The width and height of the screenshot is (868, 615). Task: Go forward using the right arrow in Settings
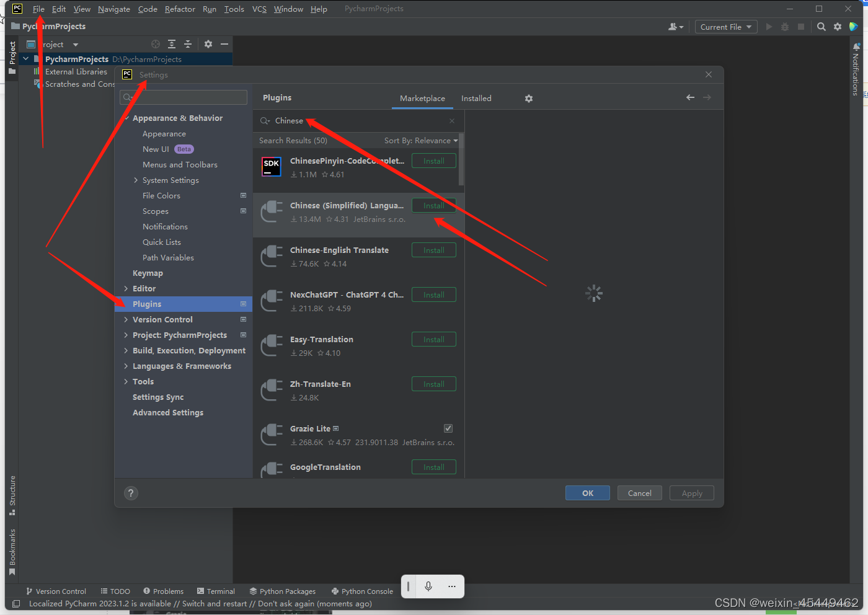coord(707,97)
